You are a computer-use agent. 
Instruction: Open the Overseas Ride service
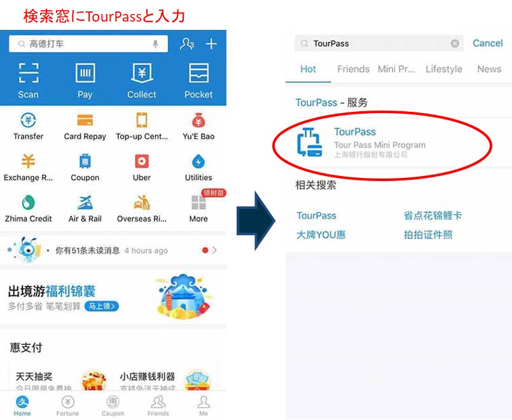pyautogui.click(x=142, y=208)
